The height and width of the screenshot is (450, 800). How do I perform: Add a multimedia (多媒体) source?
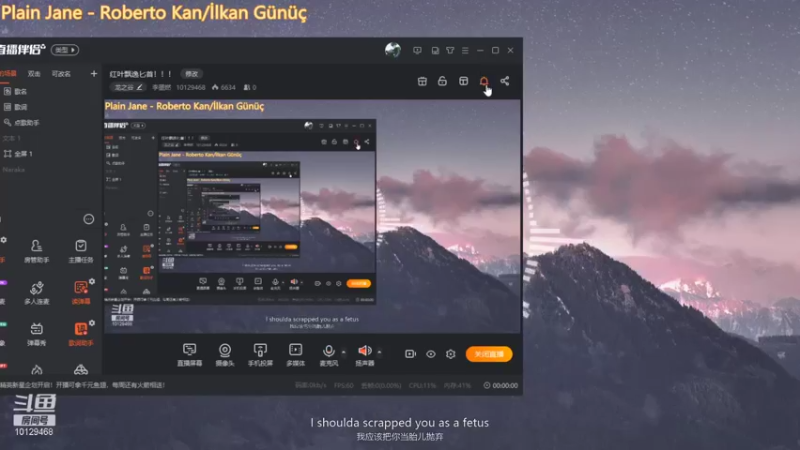pyautogui.click(x=295, y=355)
